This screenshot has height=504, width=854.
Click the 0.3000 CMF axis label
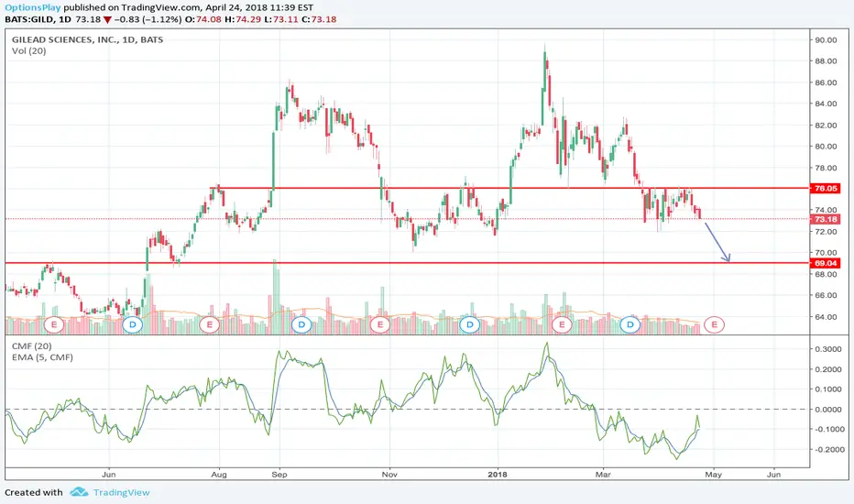pos(828,349)
